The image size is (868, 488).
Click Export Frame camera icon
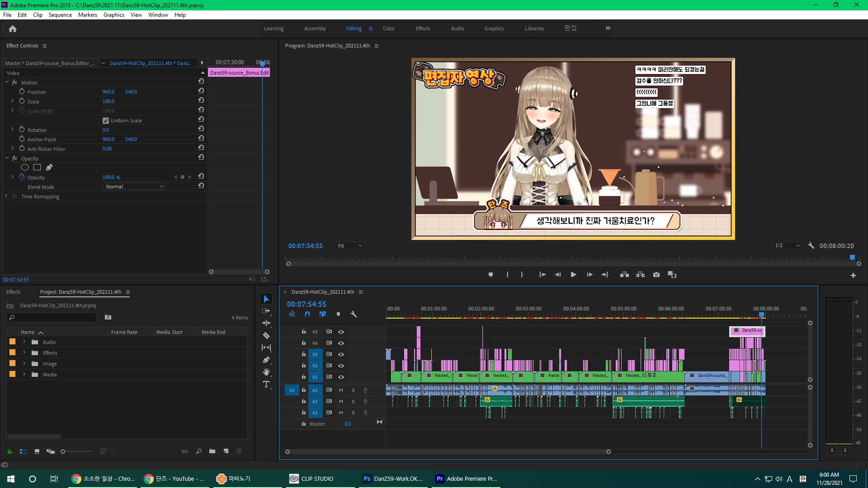click(656, 275)
